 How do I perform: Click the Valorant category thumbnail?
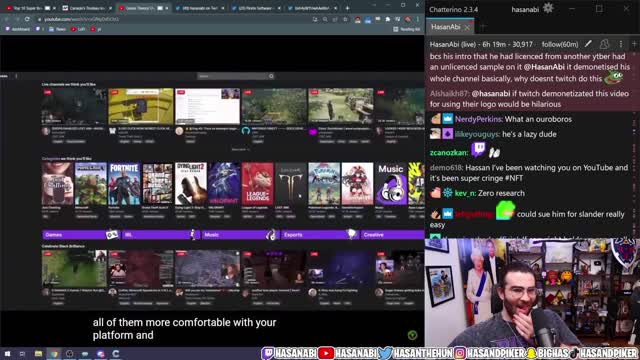click(224, 183)
